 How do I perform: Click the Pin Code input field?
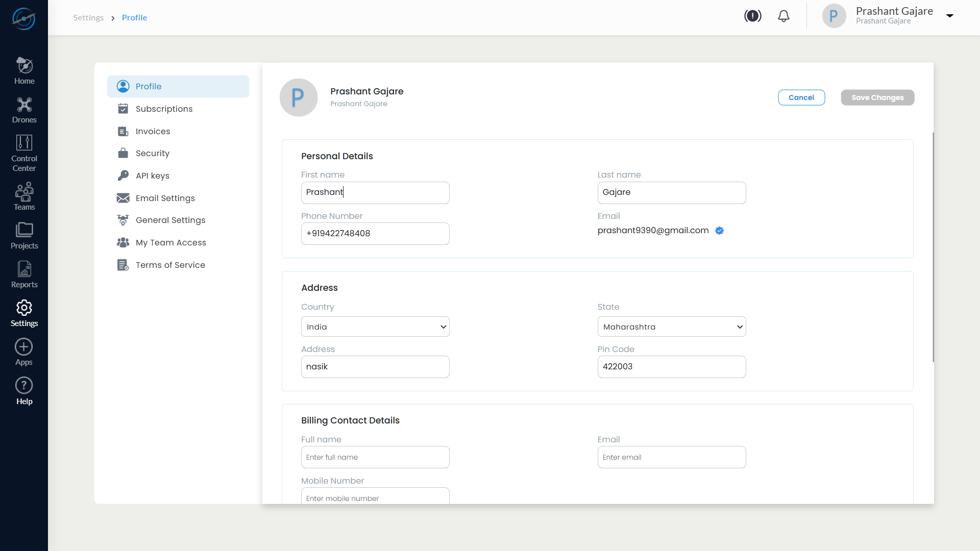click(671, 367)
